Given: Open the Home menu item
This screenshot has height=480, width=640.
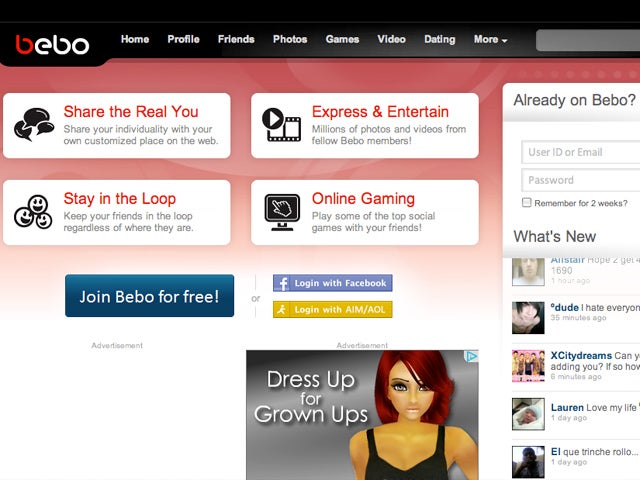Looking at the screenshot, I should click(x=135, y=39).
